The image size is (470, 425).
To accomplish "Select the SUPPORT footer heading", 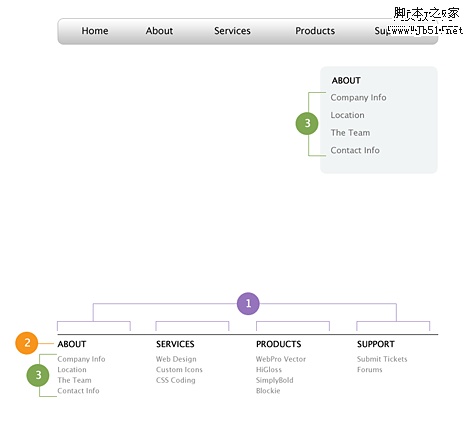I will click(x=376, y=344).
